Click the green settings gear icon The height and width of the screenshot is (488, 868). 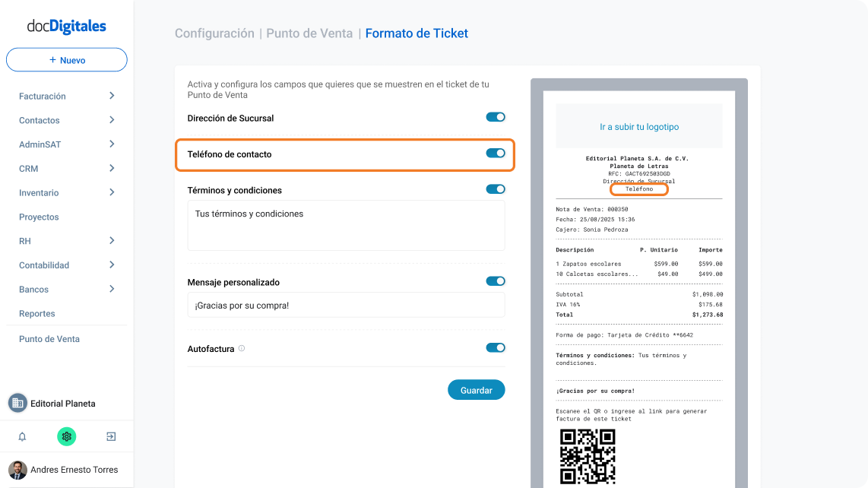(x=66, y=436)
